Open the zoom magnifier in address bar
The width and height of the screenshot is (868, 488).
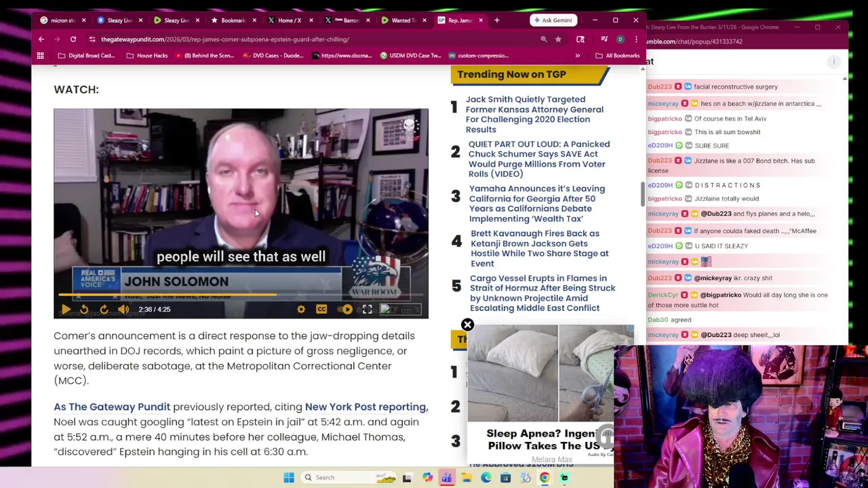click(x=543, y=39)
